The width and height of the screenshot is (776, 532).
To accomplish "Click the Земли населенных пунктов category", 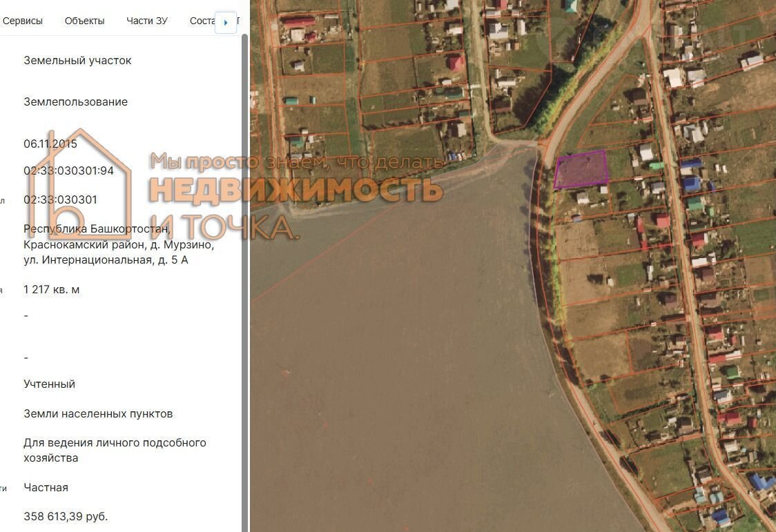I will point(98,413).
